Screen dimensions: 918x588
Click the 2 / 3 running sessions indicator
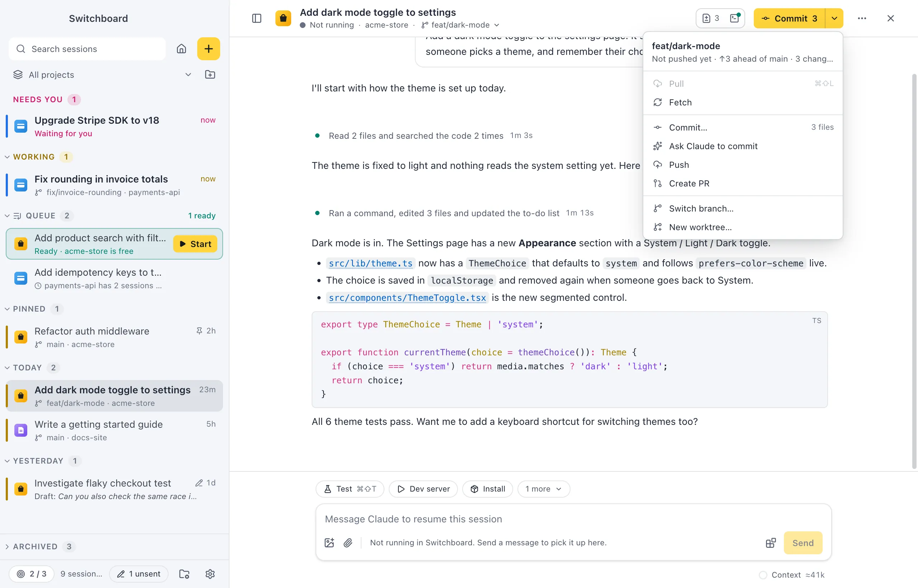(32, 574)
